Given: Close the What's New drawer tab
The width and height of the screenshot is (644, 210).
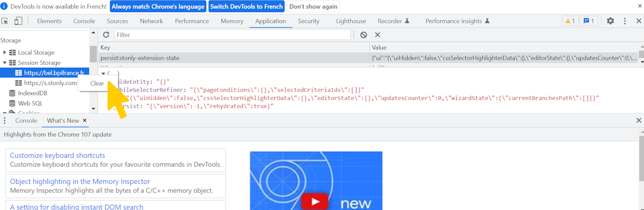Looking at the screenshot, I should (85, 121).
